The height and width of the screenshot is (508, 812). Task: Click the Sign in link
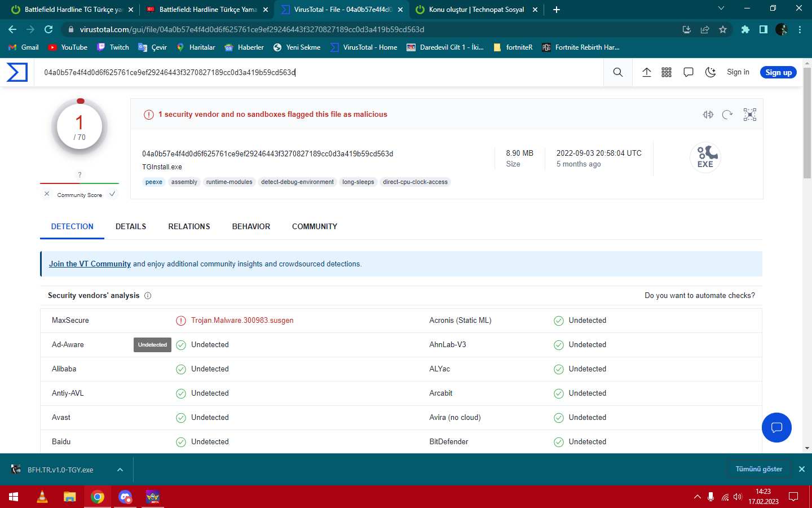coord(738,72)
